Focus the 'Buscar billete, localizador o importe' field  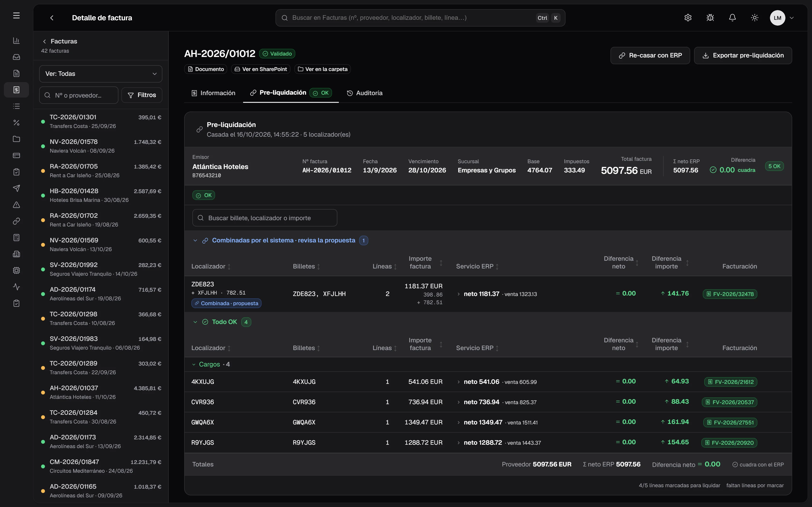pyautogui.click(x=265, y=218)
